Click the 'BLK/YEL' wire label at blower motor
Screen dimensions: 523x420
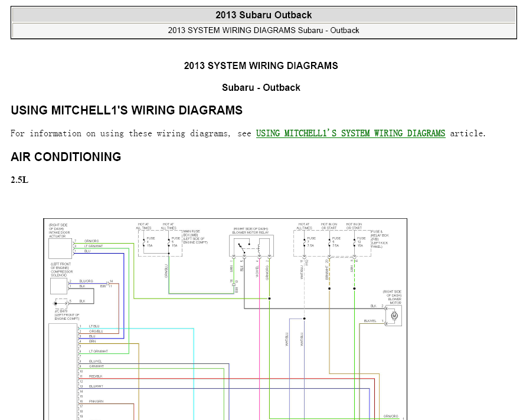click(370, 321)
